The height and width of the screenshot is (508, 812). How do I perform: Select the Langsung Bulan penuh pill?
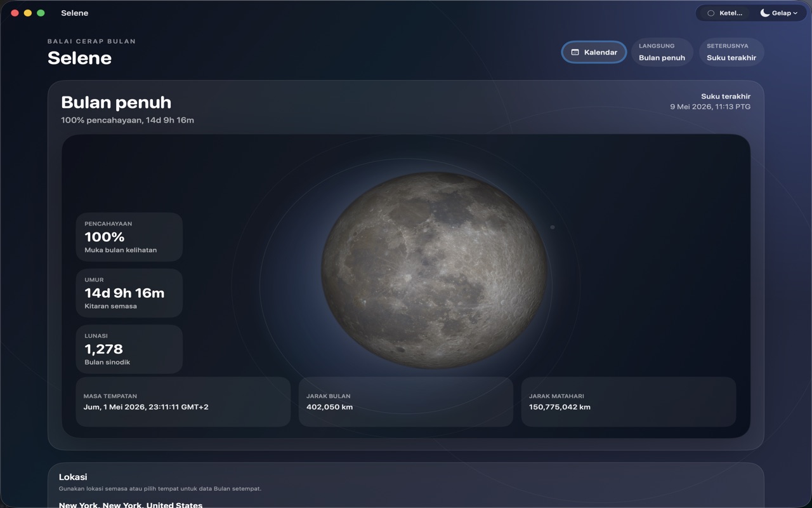coord(662,52)
